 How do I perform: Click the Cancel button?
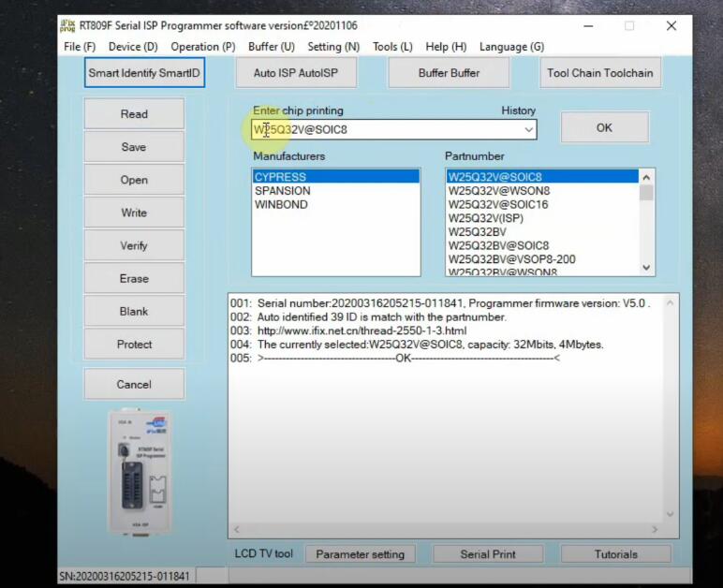pyautogui.click(x=134, y=384)
